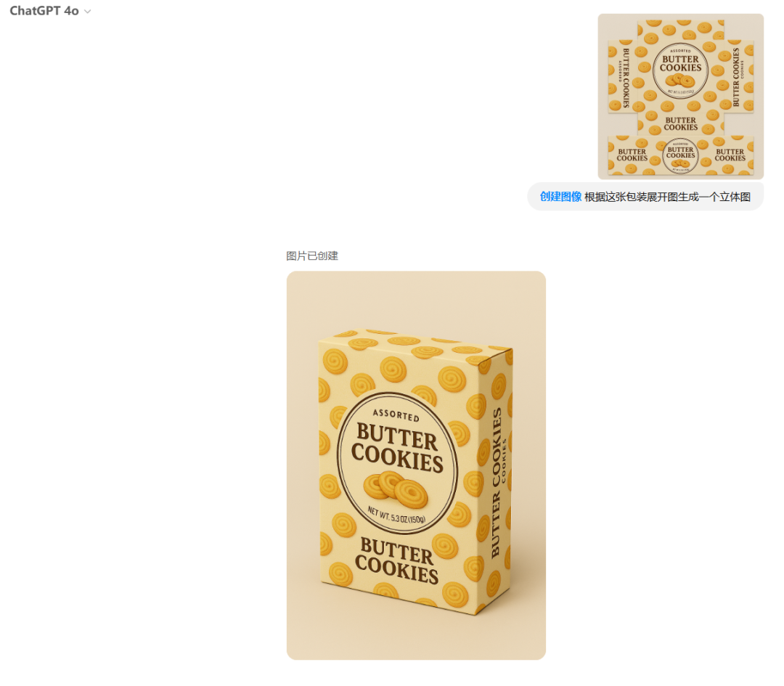Click the blue 创建图像 link
784x686 pixels.
click(x=560, y=197)
